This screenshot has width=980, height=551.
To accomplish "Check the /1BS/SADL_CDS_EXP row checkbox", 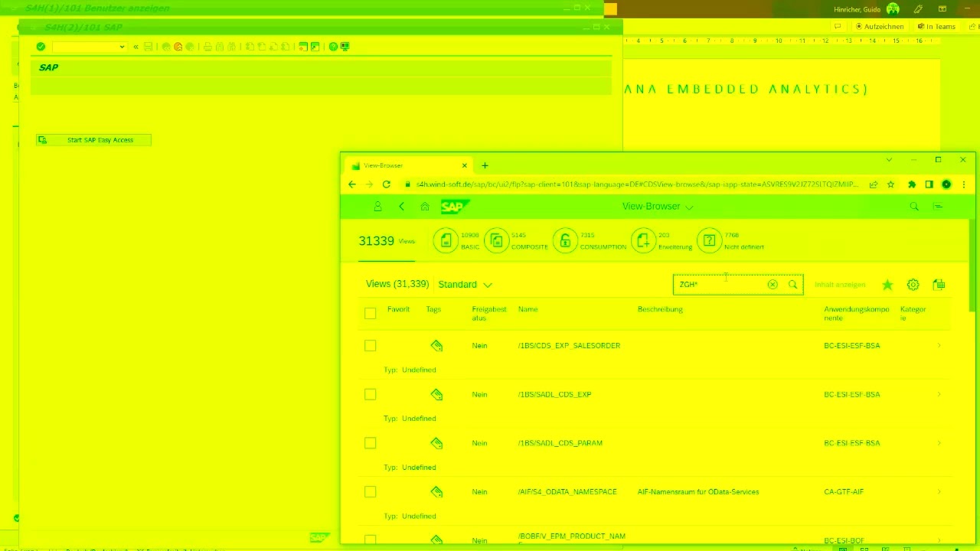I will pos(371,395).
